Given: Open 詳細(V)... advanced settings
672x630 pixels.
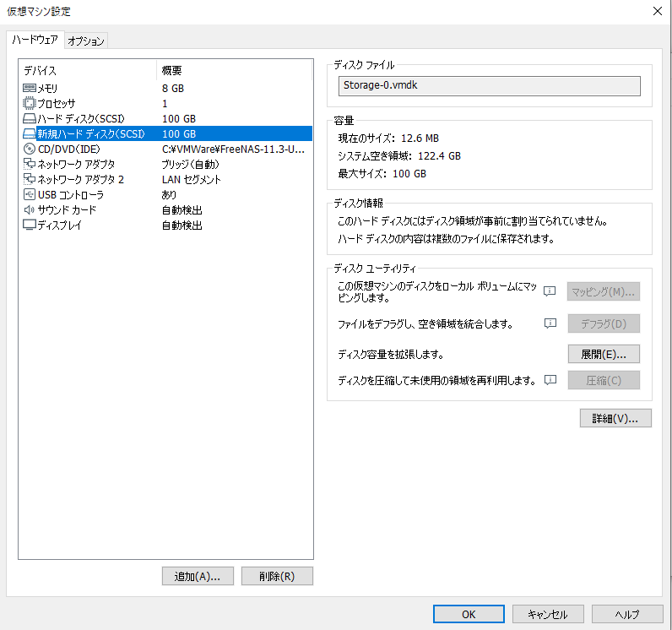Looking at the screenshot, I should [x=615, y=418].
